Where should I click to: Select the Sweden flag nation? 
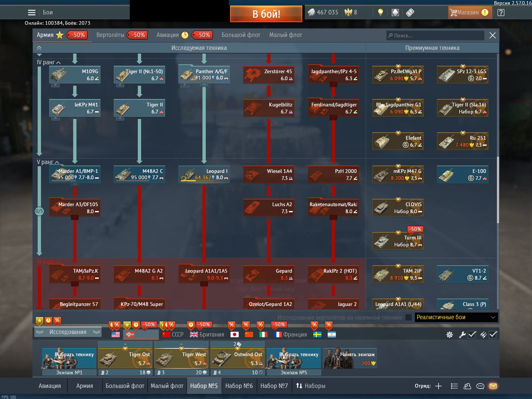(317, 334)
